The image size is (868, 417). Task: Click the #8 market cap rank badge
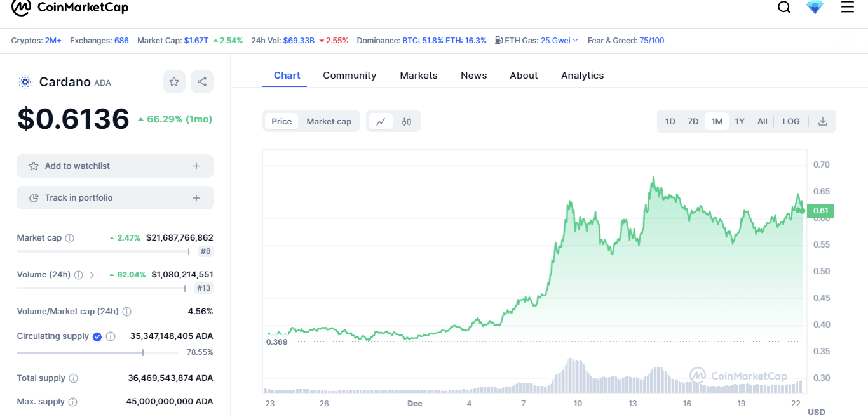(x=205, y=251)
